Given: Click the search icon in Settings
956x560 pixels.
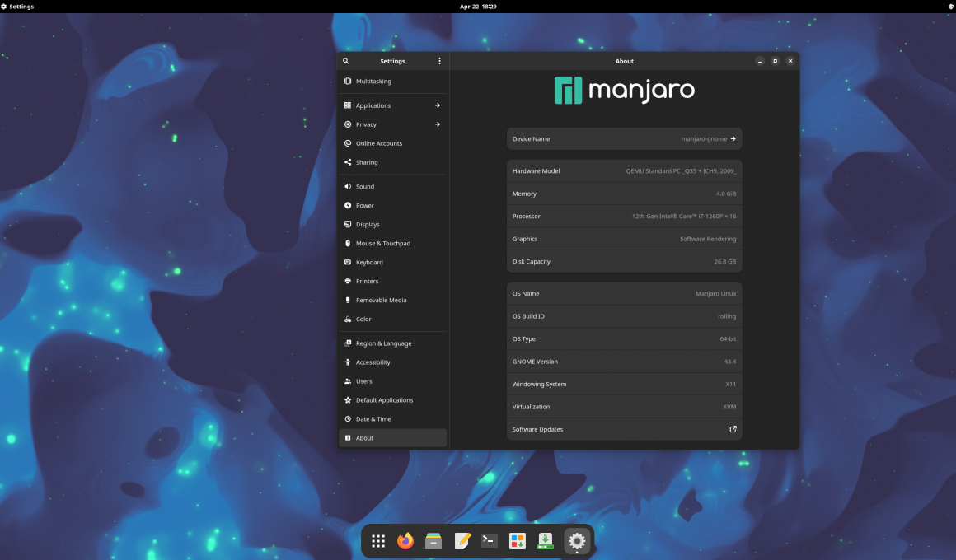Looking at the screenshot, I should click(345, 60).
